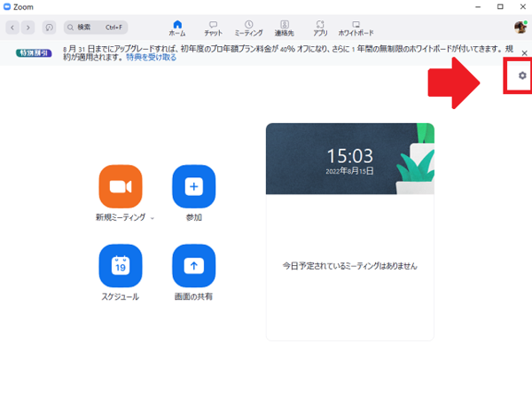Viewport: 532px width, 399px height.
Task: Switch to the Meetings (ミーティング) tab
Action: coord(248,27)
